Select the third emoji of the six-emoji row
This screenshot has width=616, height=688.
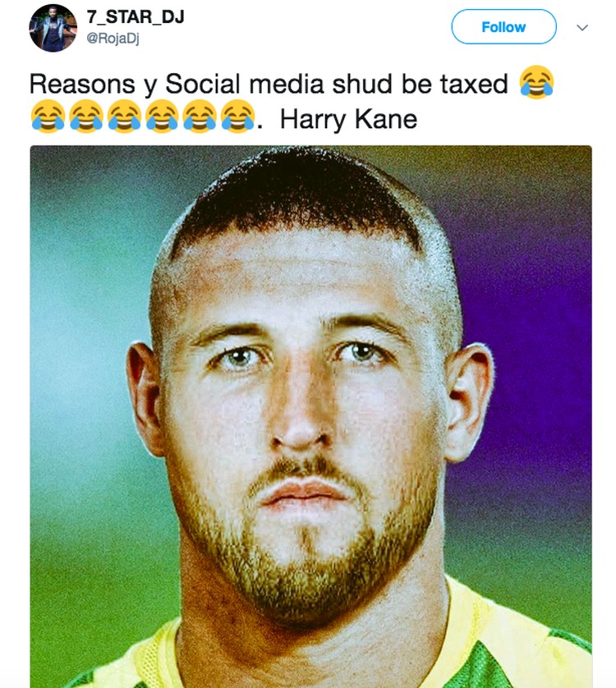point(124,117)
